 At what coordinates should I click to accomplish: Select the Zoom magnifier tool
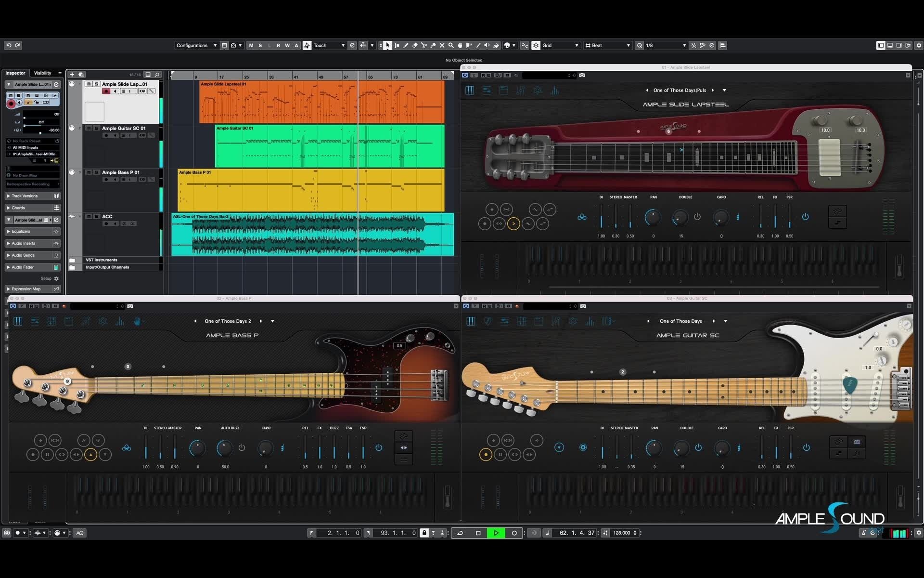451,45
